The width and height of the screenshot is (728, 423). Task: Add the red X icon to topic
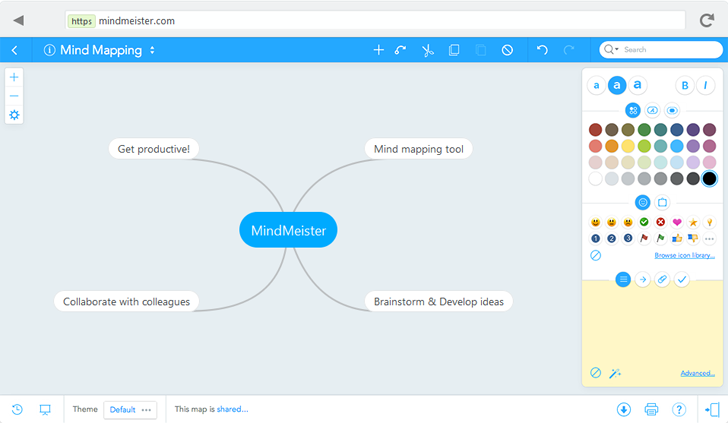[660, 222]
